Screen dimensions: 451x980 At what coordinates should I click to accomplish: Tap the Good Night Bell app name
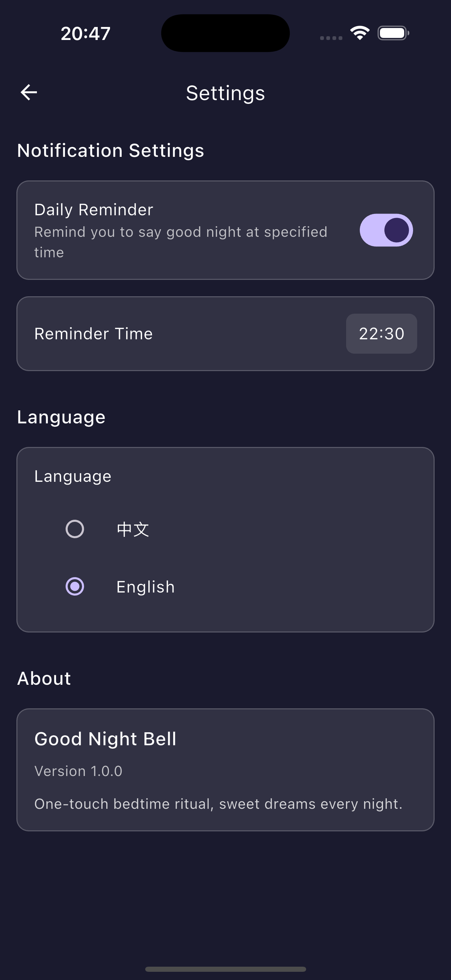(105, 739)
